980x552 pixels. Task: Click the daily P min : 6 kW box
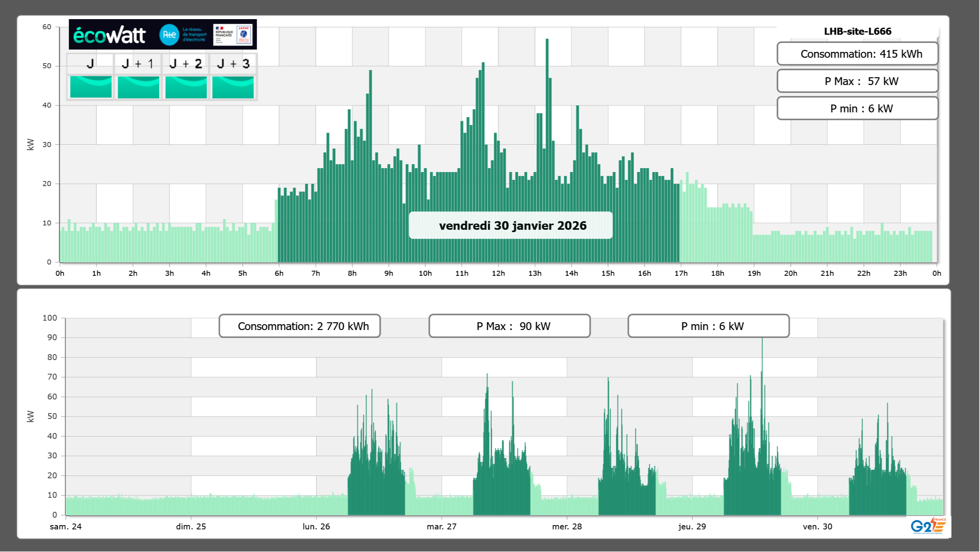point(857,108)
